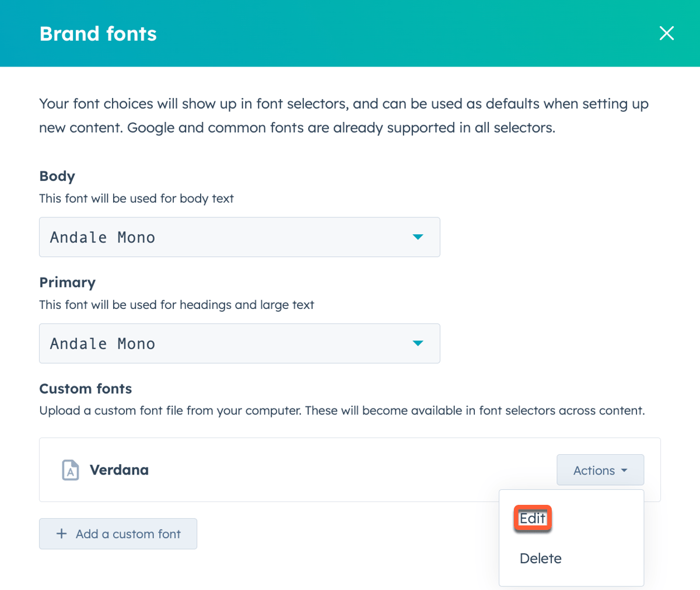
Task: Click the Brand fonts title text
Action: (98, 34)
